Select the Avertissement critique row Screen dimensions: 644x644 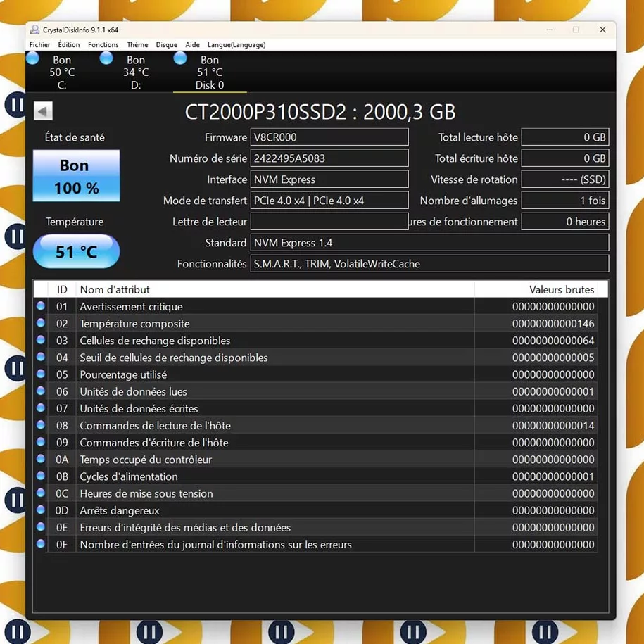point(315,306)
